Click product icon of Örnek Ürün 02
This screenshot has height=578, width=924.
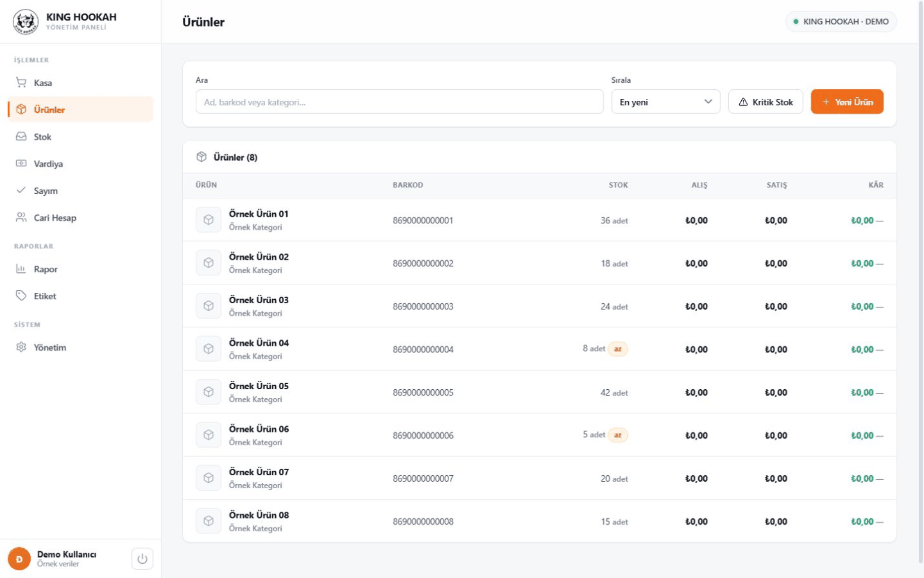point(209,263)
